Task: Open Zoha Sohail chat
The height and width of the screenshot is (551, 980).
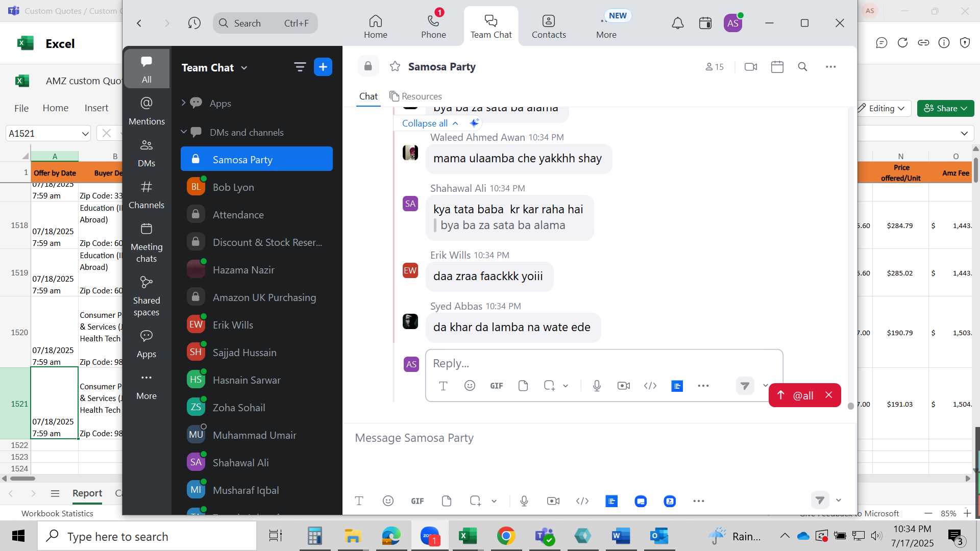Action: pyautogui.click(x=257, y=408)
